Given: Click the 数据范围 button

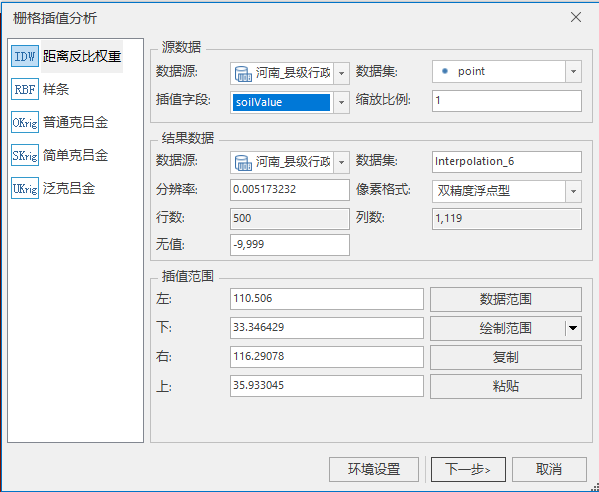Looking at the screenshot, I should pos(506,299).
